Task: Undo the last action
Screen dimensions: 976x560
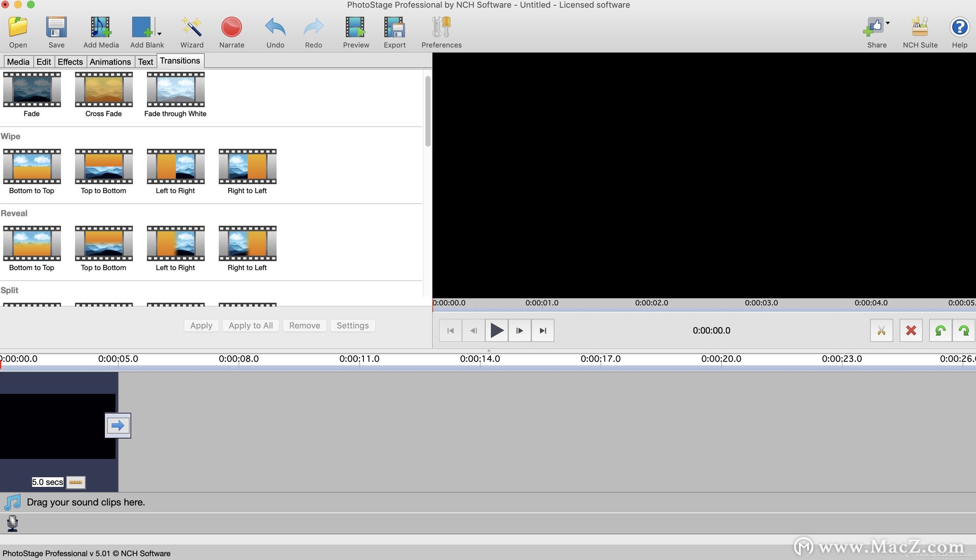Action: pyautogui.click(x=275, y=27)
